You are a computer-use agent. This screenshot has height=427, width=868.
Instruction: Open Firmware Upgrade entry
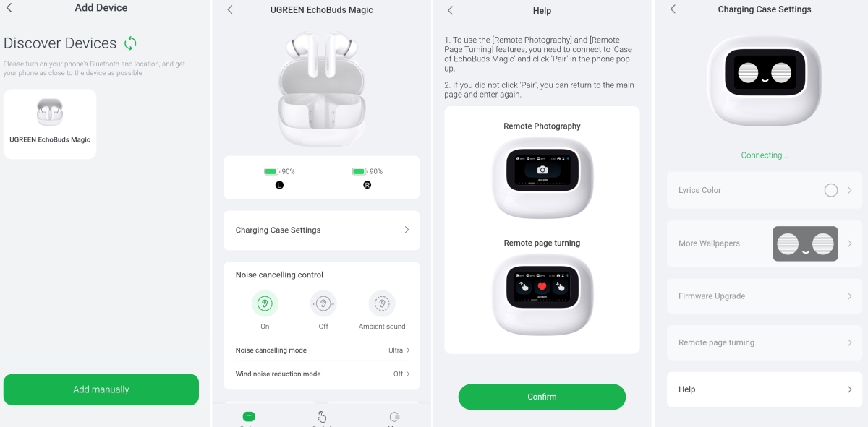pos(764,296)
